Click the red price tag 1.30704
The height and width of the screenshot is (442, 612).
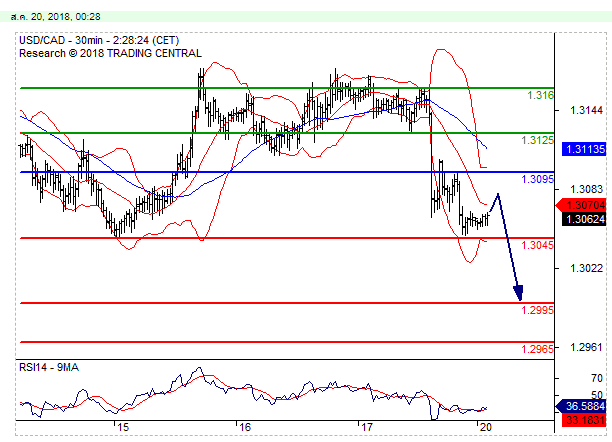[x=581, y=205]
